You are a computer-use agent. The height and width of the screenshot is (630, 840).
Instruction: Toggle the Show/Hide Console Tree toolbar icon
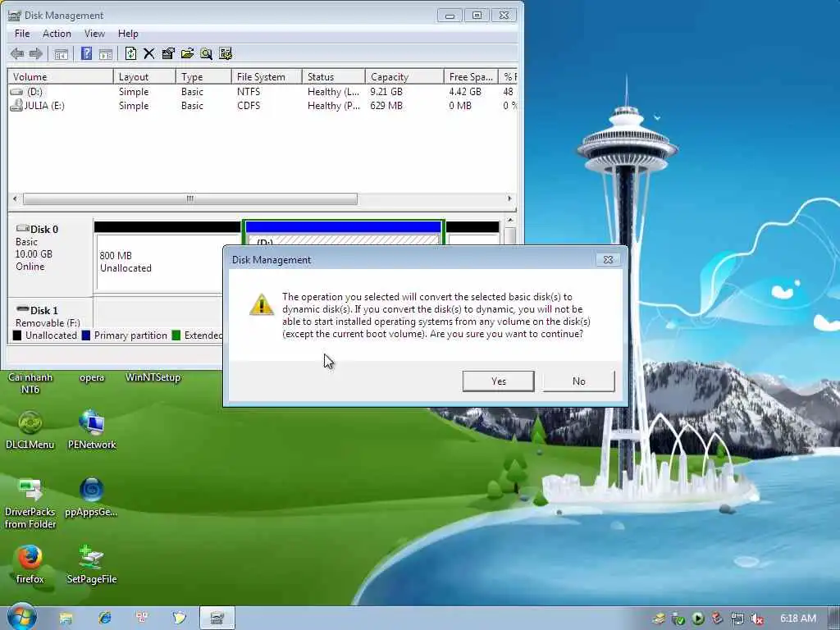tap(61, 53)
